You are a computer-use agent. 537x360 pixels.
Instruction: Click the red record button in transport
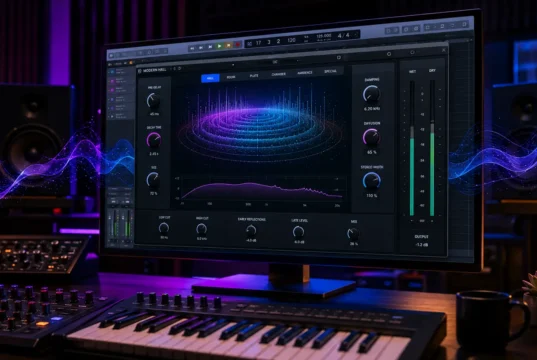point(237,45)
